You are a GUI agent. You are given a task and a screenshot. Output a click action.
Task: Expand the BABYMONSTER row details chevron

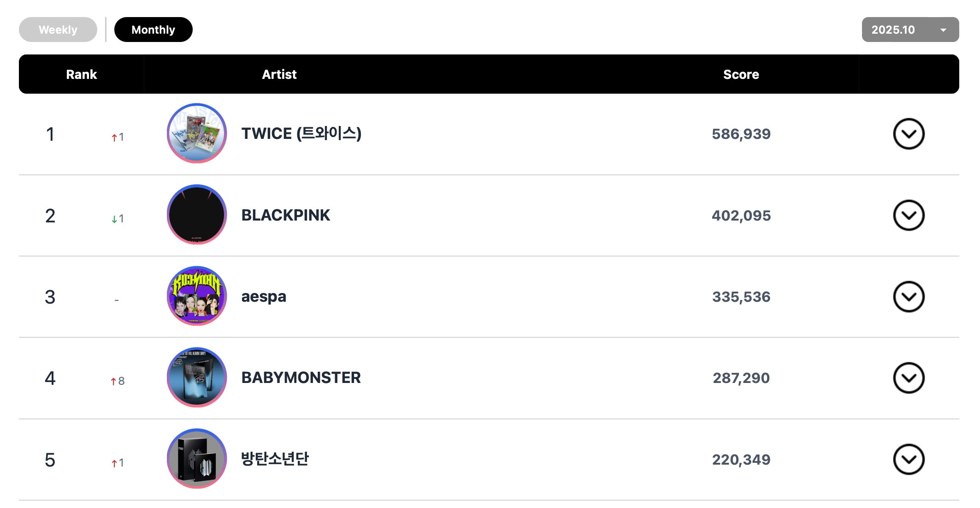pos(909,378)
